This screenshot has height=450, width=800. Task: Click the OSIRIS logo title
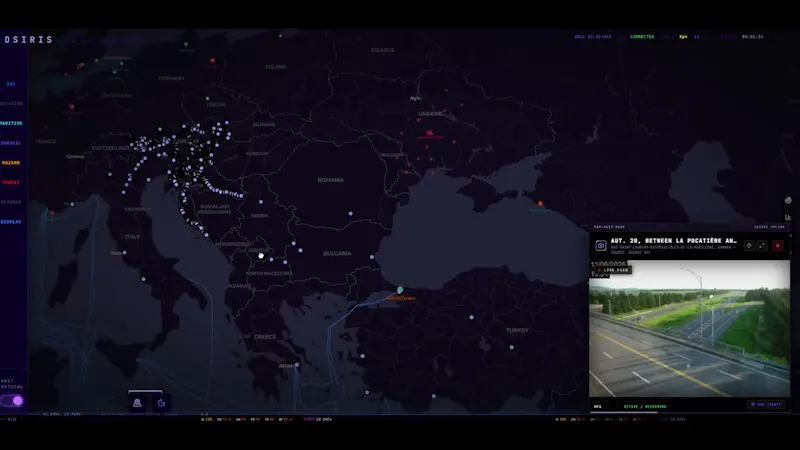tap(29, 40)
